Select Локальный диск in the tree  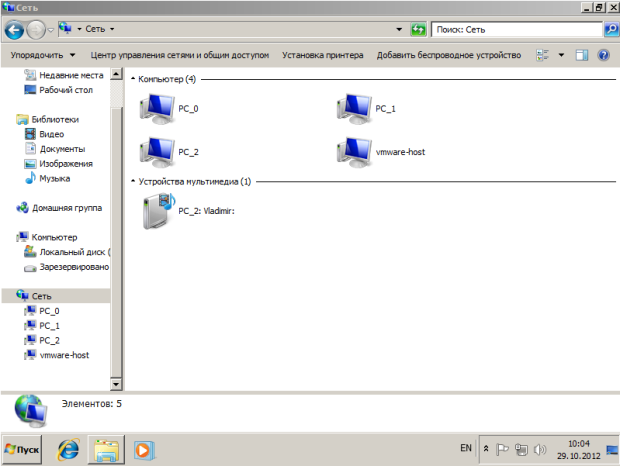(67, 252)
